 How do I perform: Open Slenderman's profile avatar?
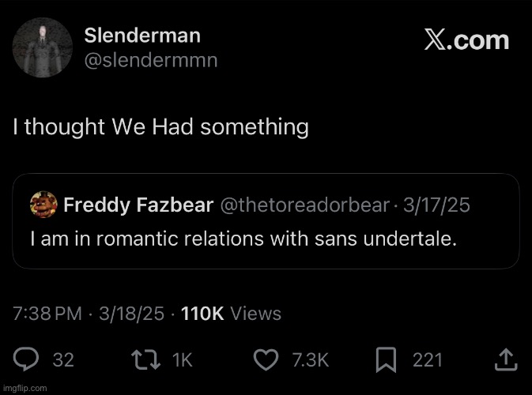pyautogui.click(x=43, y=47)
